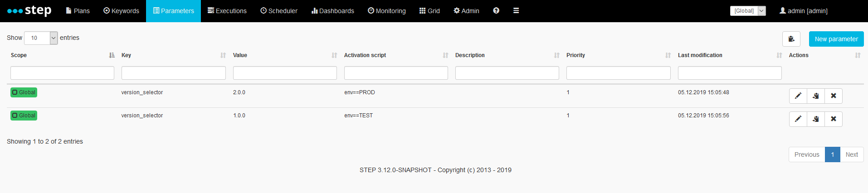Delete the env==PROD parameter row
Viewport: 868px width, 193px height.
pos(834,96)
